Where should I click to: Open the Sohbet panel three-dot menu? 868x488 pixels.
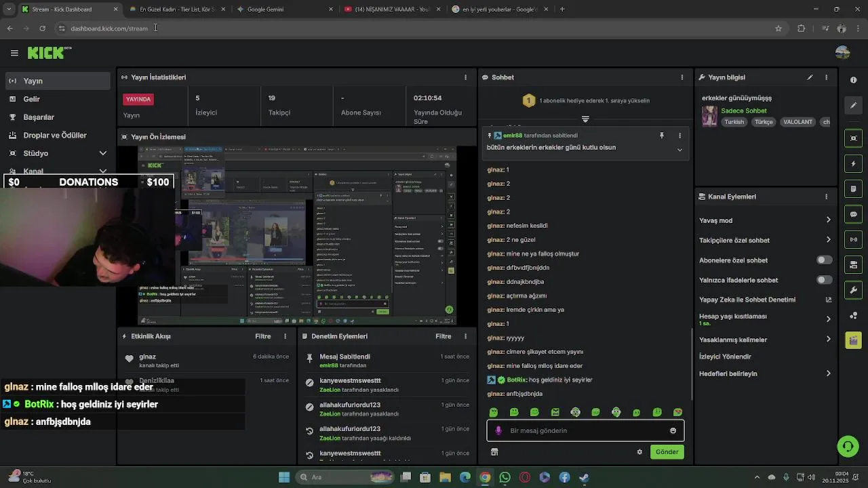[x=682, y=77]
